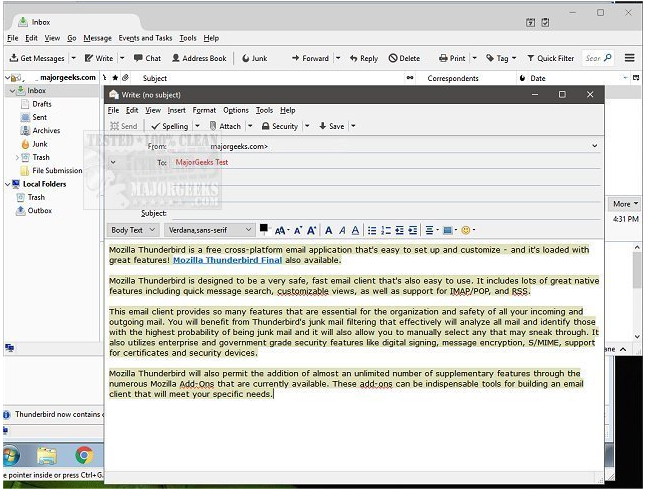Open Verdana font family dropdown
Viewport: 645px width, 493px height.
click(x=209, y=230)
